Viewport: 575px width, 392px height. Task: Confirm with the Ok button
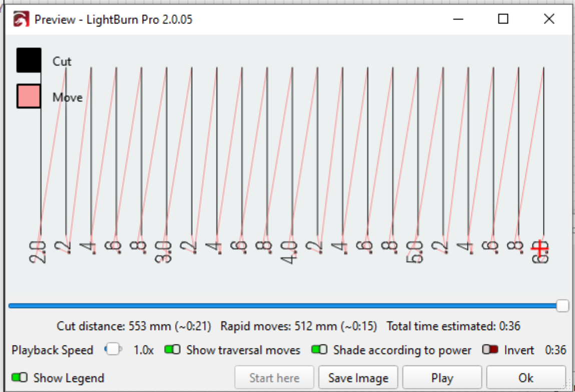point(525,378)
